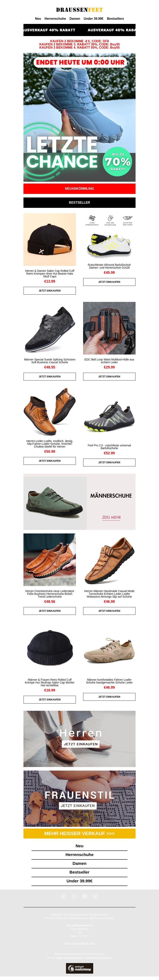Viewport: 159px width, 980px height.
Task: Open the Facebook icon in footer
Action: (64, 896)
